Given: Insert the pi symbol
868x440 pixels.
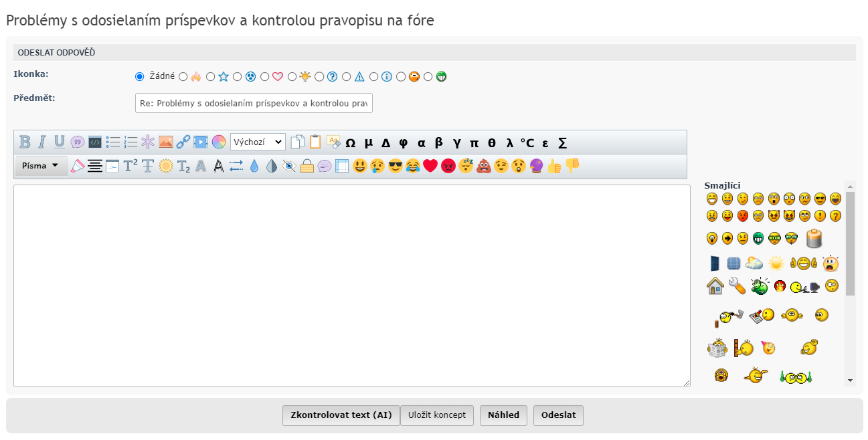Looking at the screenshot, I should click(x=474, y=142).
